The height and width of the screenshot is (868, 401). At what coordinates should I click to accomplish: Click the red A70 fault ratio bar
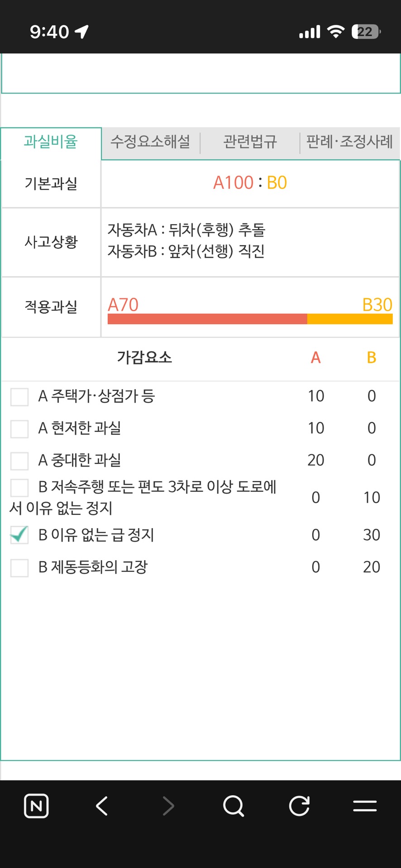[207, 319]
